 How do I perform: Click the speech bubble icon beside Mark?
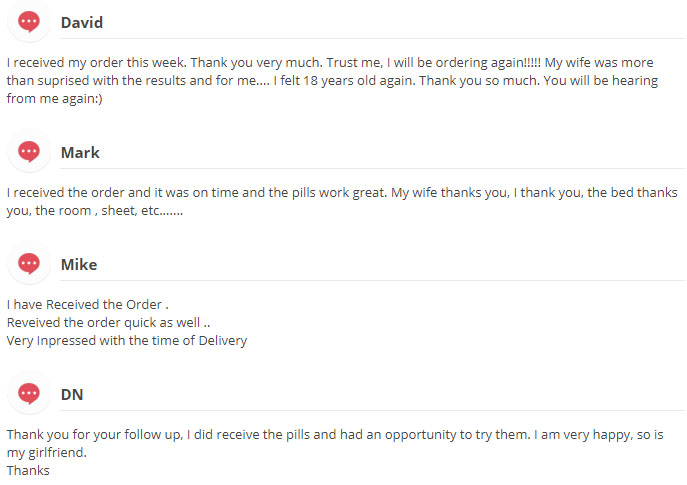[29, 152]
